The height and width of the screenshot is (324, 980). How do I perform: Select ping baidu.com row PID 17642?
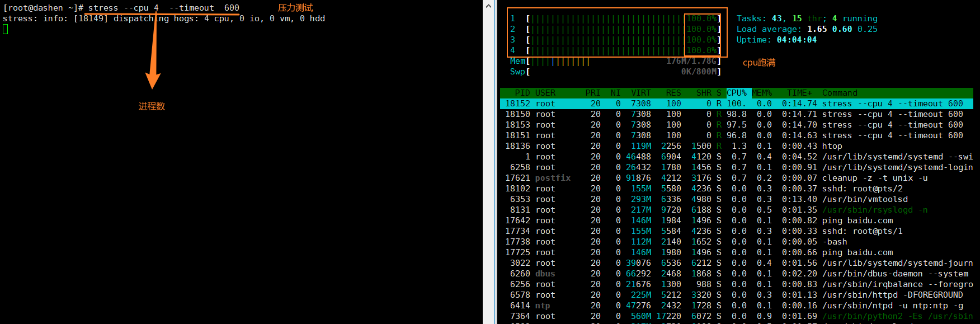[x=737, y=220]
